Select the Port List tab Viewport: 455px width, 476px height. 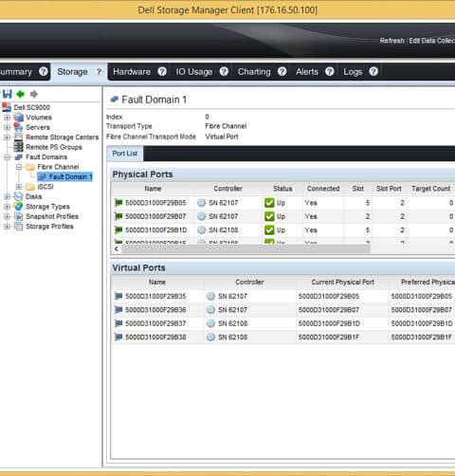(x=125, y=154)
